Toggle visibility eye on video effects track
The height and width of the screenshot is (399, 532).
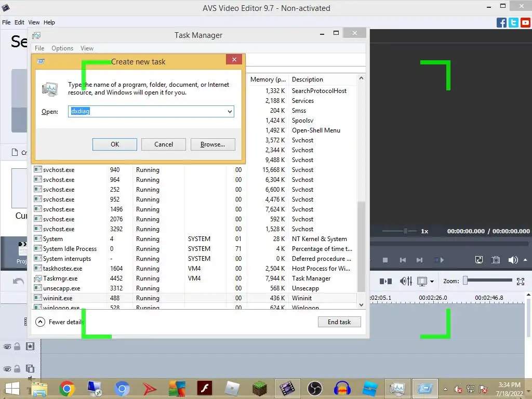7,347
